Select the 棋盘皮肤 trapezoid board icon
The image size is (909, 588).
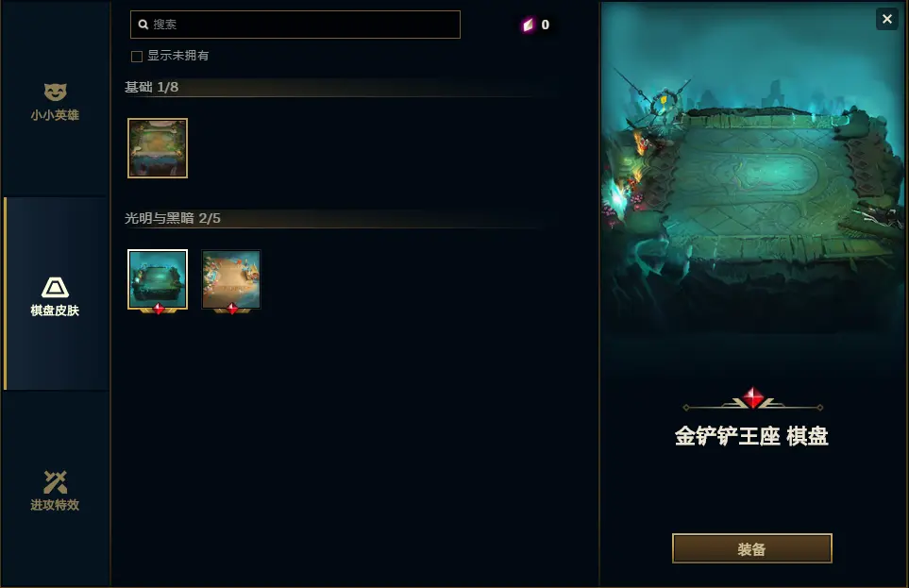[55, 287]
